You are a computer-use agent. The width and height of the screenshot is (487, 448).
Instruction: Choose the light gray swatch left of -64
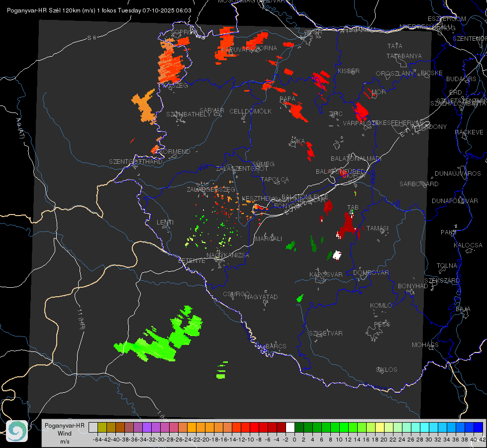tap(93, 428)
